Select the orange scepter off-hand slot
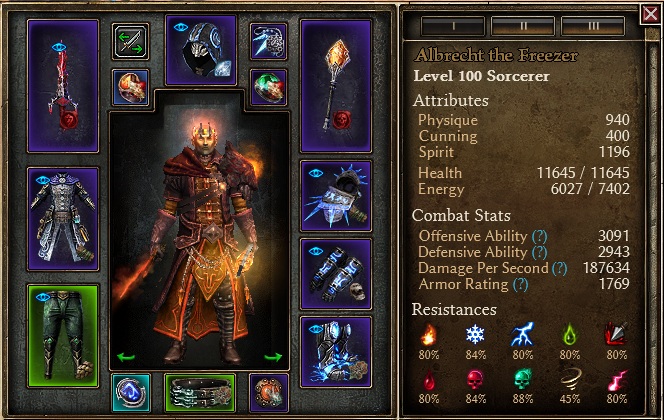This screenshot has width=664, height=420. click(336, 86)
